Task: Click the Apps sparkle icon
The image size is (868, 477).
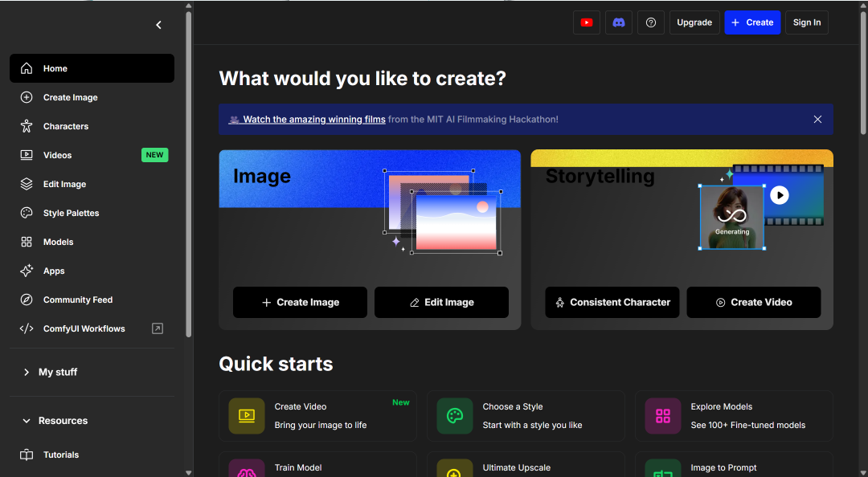Action: [27, 271]
